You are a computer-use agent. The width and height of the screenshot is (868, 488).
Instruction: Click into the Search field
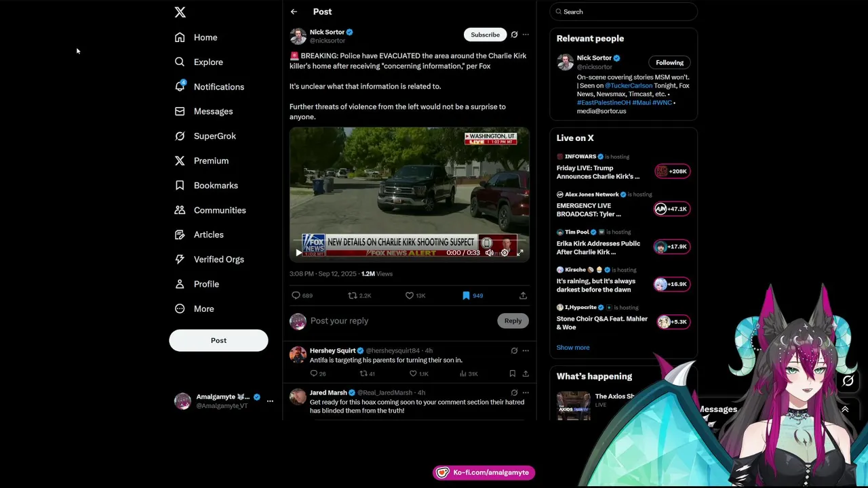[623, 12]
